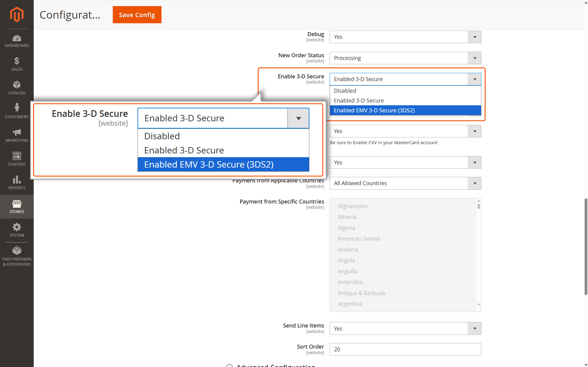Image resolution: width=588 pixels, height=367 pixels.
Task: Click the countries list scroll up arrow
Action: 479,201
